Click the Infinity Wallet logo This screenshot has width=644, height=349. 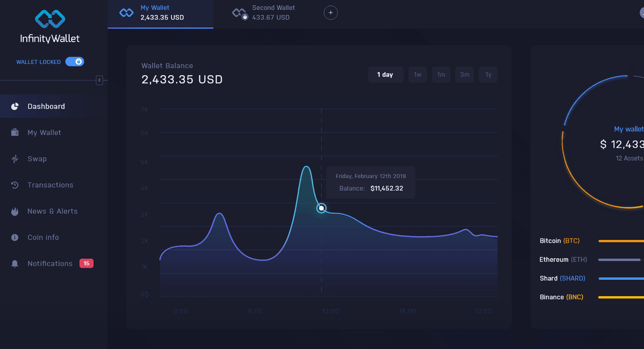coord(50,27)
